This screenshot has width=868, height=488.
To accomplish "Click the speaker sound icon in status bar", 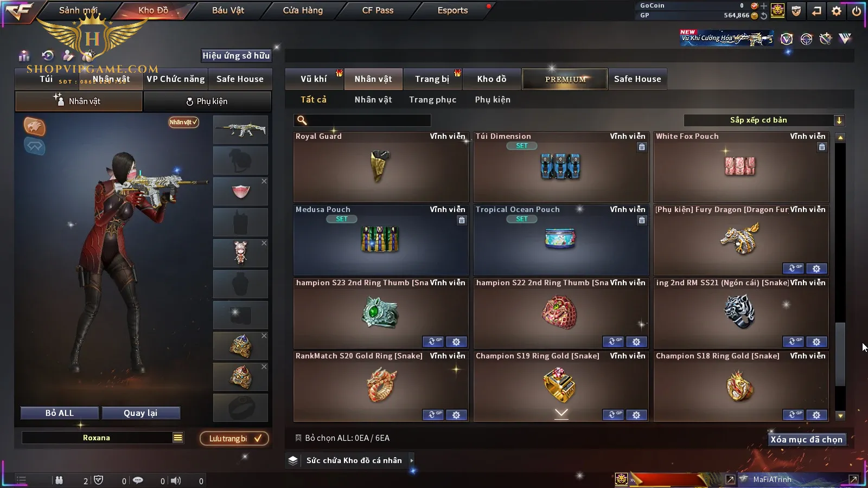I will pos(176,480).
